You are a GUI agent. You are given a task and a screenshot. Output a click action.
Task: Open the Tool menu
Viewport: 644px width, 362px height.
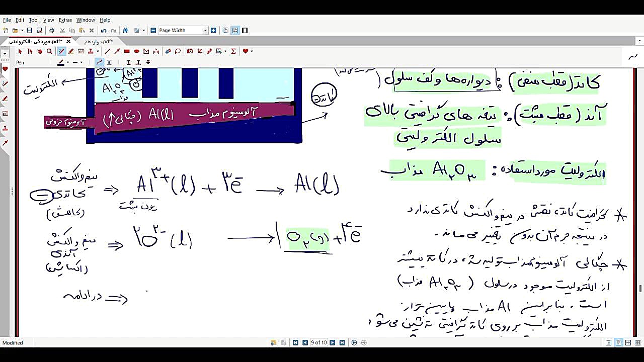pos(34,20)
